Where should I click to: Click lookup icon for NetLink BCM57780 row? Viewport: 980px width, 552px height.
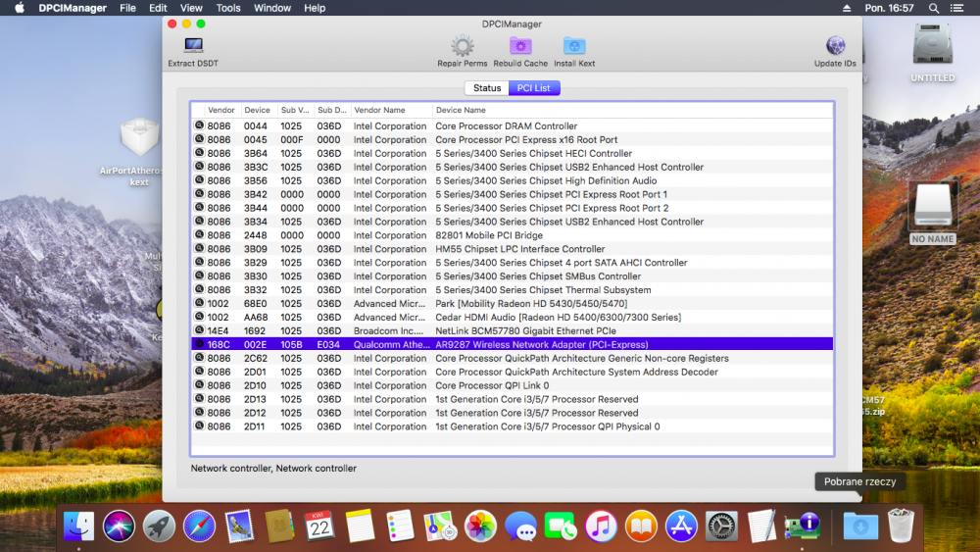pos(199,330)
